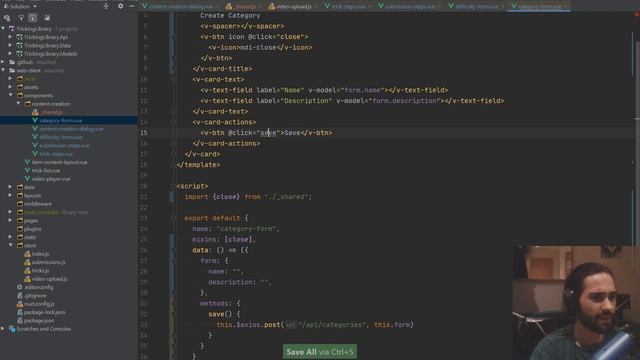The image size is (640, 360).
Task: Toggle the highlighted autoscroll toolbar button
Action: click(x=33, y=18)
